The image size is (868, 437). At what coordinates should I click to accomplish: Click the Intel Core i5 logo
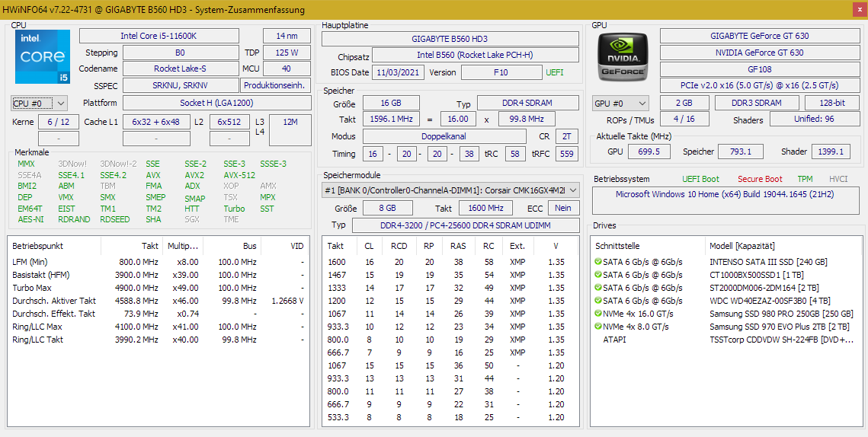41,57
